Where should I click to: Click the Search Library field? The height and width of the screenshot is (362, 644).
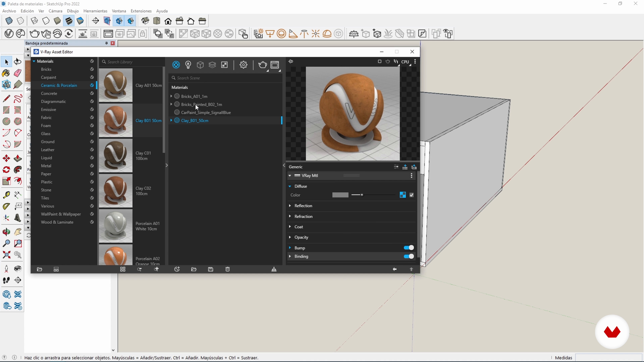tap(132, 62)
